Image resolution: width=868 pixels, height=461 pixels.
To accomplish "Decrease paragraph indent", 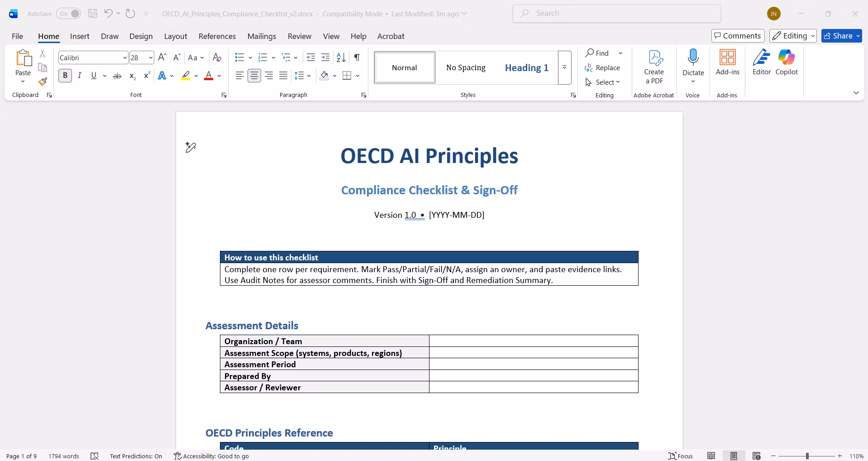I will tap(311, 58).
